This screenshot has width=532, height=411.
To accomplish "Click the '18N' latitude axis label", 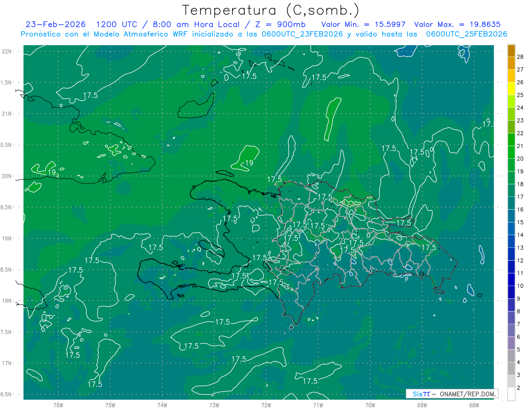I will click(x=8, y=301).
